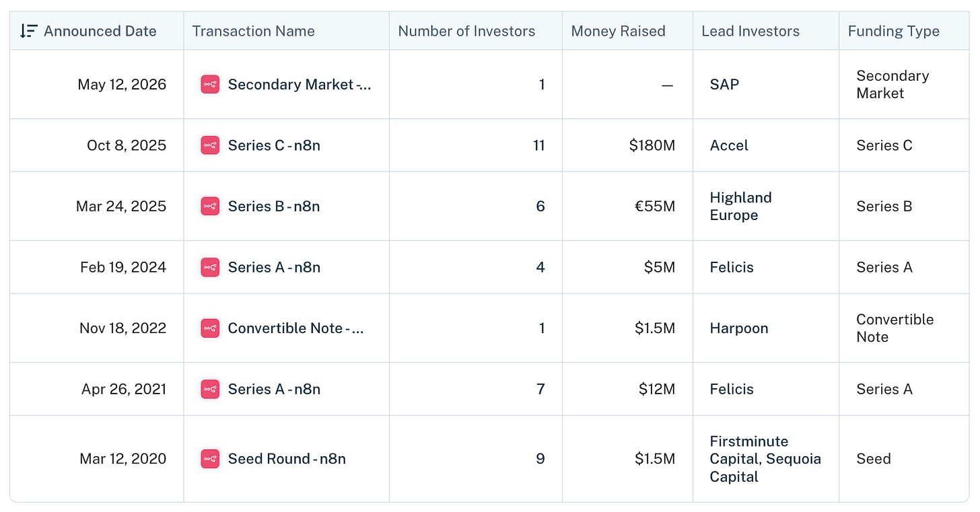Click Felicis in the $5M row

click(732, 267)
